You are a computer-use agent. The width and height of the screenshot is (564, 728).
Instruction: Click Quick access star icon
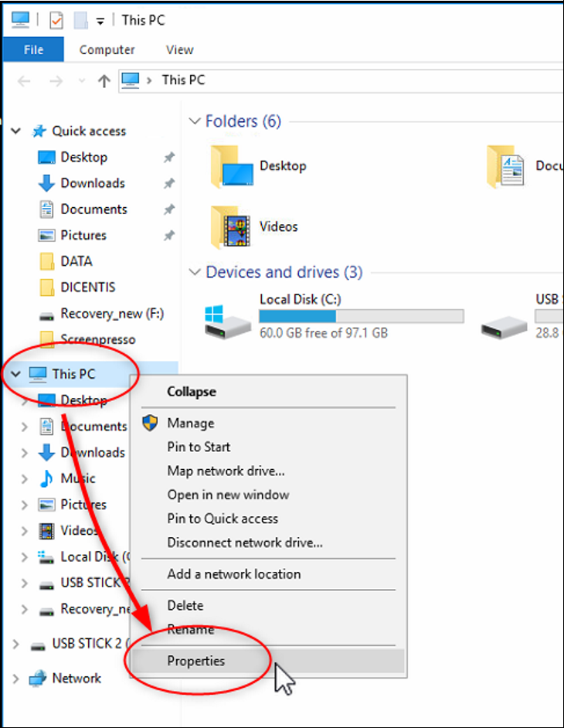(39, 131)
